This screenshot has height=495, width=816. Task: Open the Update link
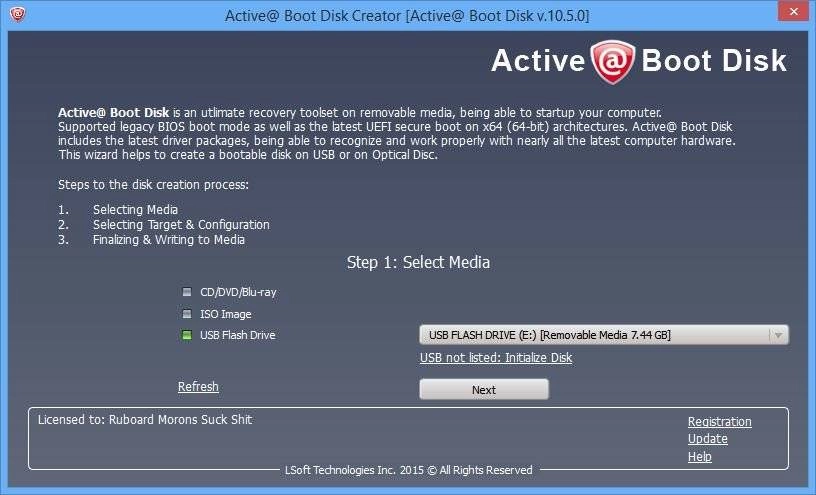coord(708,439)
